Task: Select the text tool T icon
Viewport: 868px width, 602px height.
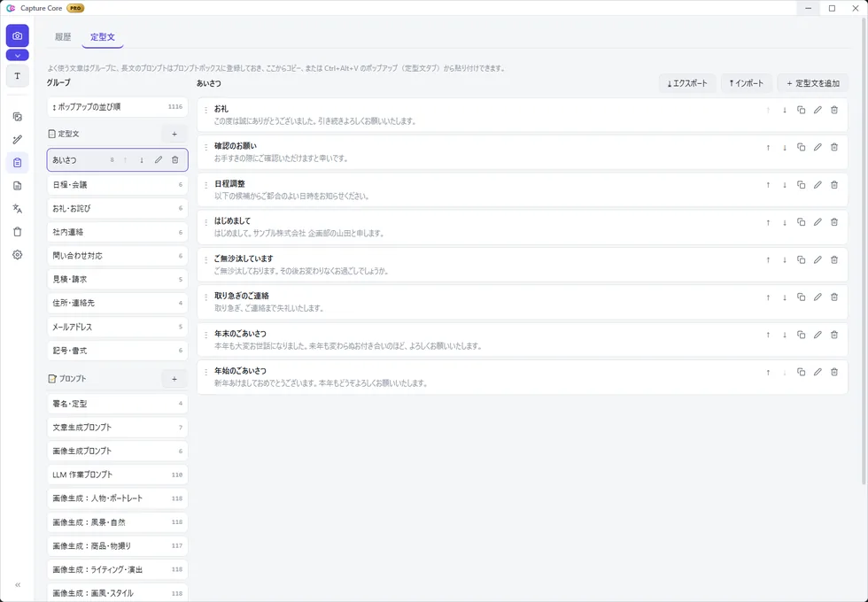Action: [x=17, y=76]
